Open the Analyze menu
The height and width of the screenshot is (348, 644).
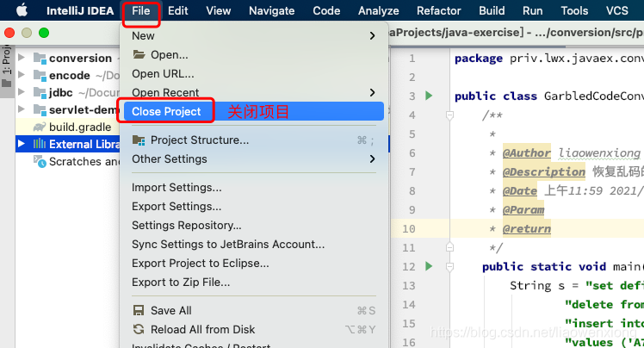pyautogui.click(x=378, y=10)
